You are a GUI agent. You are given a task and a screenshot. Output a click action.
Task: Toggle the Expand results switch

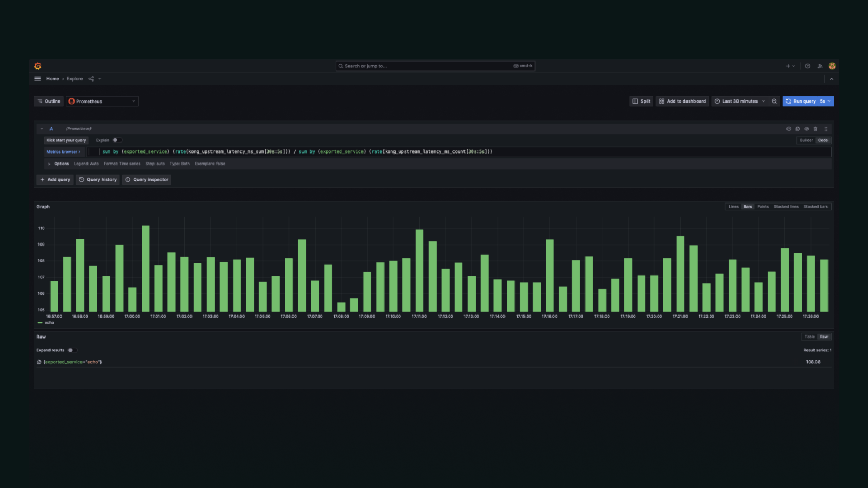[72, 350]
